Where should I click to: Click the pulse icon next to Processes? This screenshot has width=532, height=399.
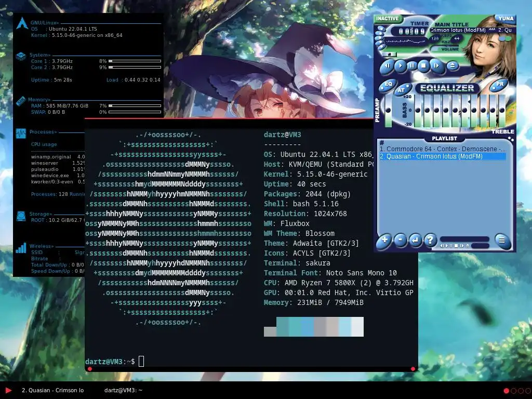pos(21,134)
